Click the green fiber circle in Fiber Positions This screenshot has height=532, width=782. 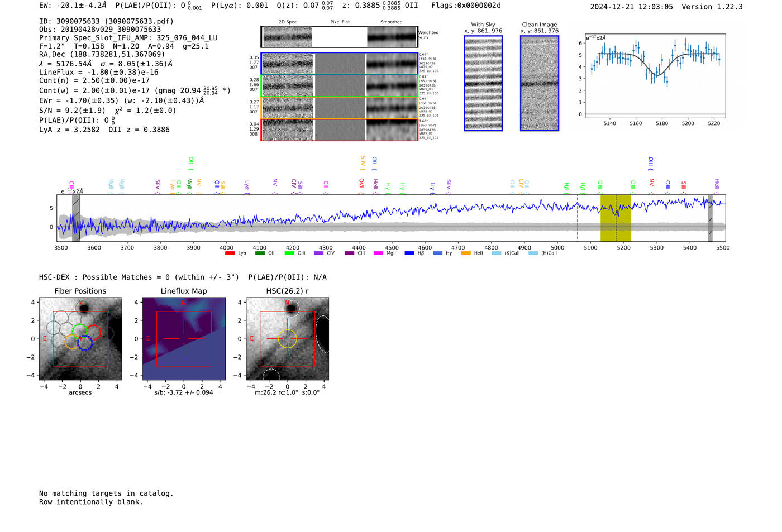point(80,331)
